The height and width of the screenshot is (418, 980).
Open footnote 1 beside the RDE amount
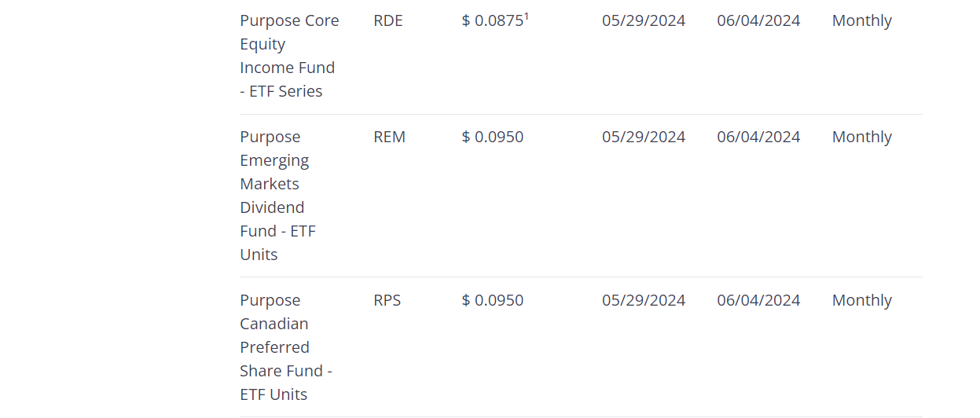tap(527, 16)
